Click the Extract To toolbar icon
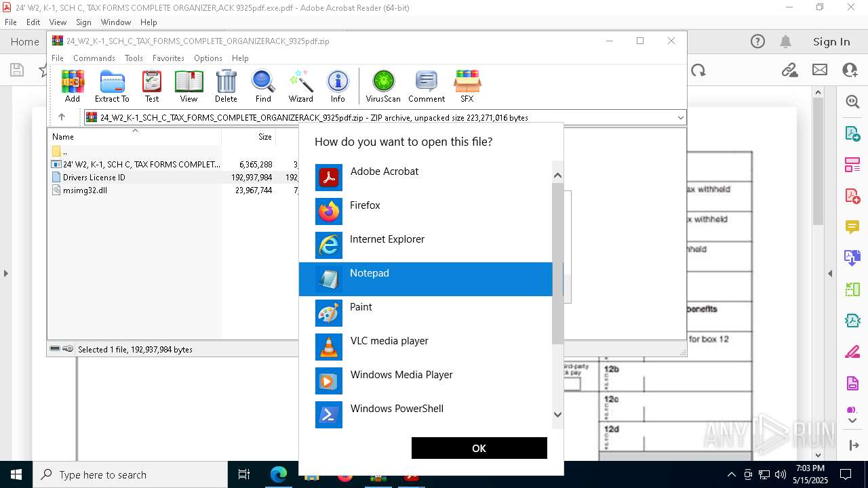 coord(112,86)
